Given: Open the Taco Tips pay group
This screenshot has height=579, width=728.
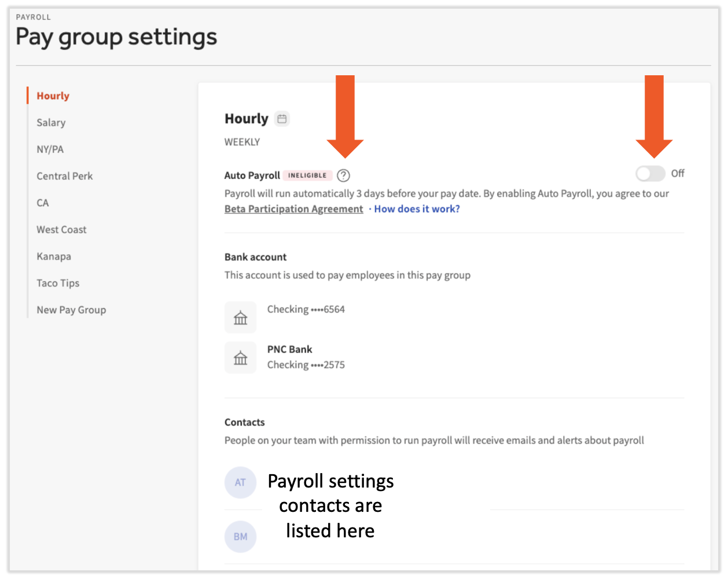Looking at the screenshot, I should point(58,283).
